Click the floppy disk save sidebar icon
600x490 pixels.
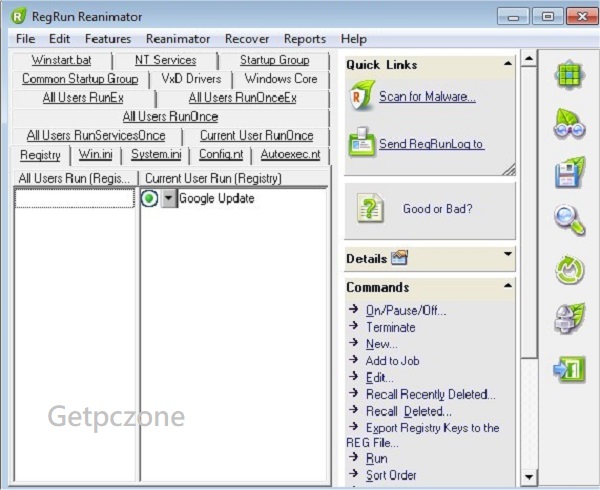tap(570, 172)
